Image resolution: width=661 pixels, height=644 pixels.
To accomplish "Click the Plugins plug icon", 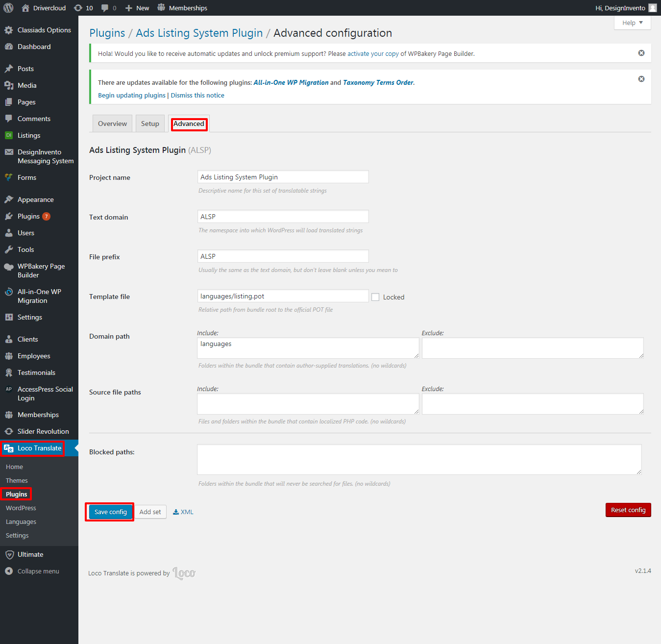I will coord(9,216).
